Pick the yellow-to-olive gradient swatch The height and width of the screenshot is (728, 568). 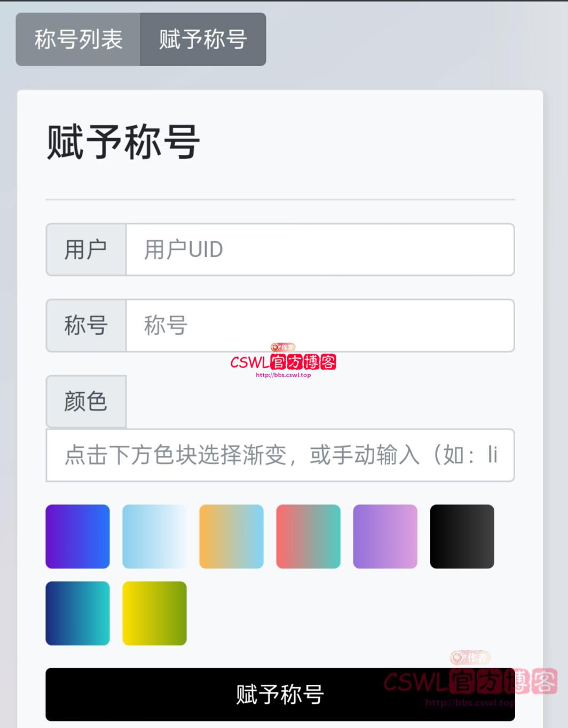(x=154, y=613)
